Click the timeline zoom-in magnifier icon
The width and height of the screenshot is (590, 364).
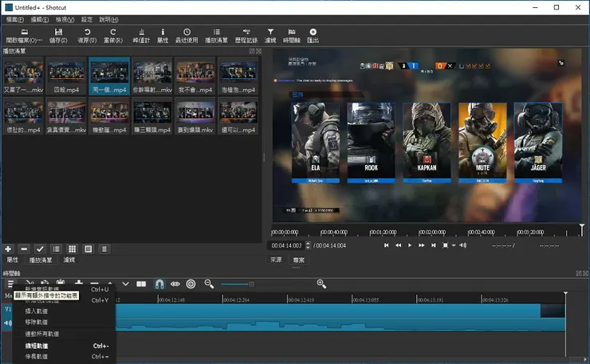(x=321, y=284)
